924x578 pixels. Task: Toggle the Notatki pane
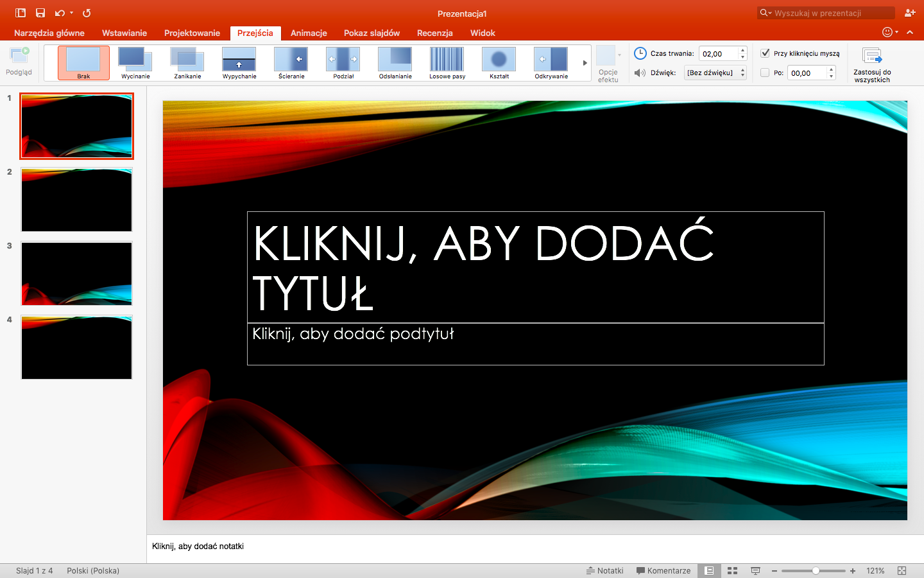(x=604, y=570)
